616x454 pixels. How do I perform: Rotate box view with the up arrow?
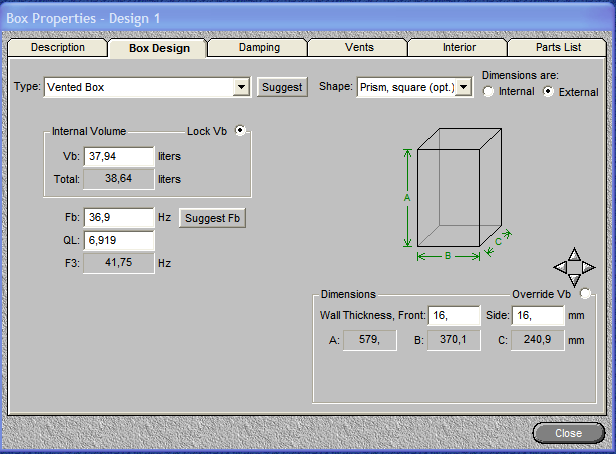574,254
